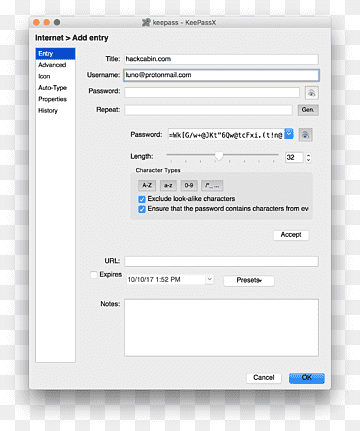360x431 pixels.
Task: Open the expiration date dropdown
Action: 209,279
